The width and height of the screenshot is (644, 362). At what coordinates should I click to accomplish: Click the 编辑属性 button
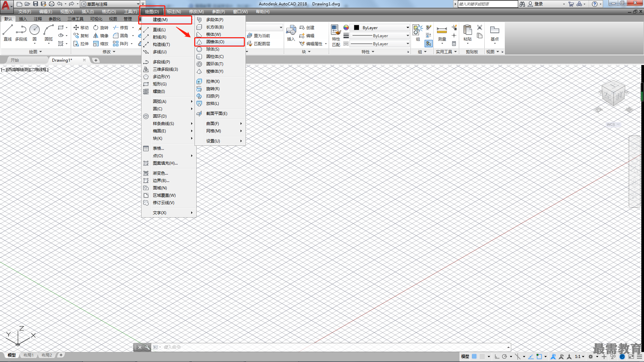pyautogui.click(x=311, y=44)
